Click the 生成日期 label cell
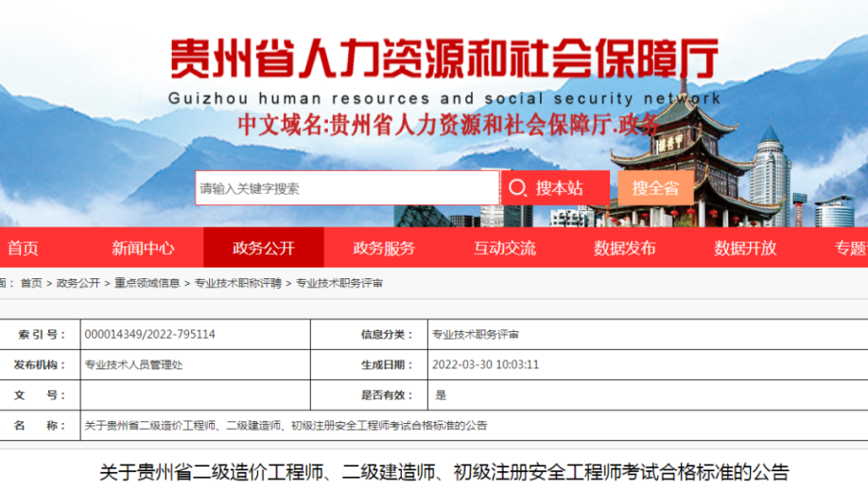This screenshot has height=493, width=868. (370, 364)
